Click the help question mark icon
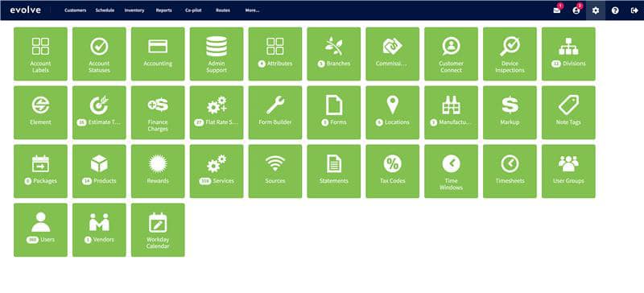The width and height of the screenshot is (644, 293). point(615,10)
